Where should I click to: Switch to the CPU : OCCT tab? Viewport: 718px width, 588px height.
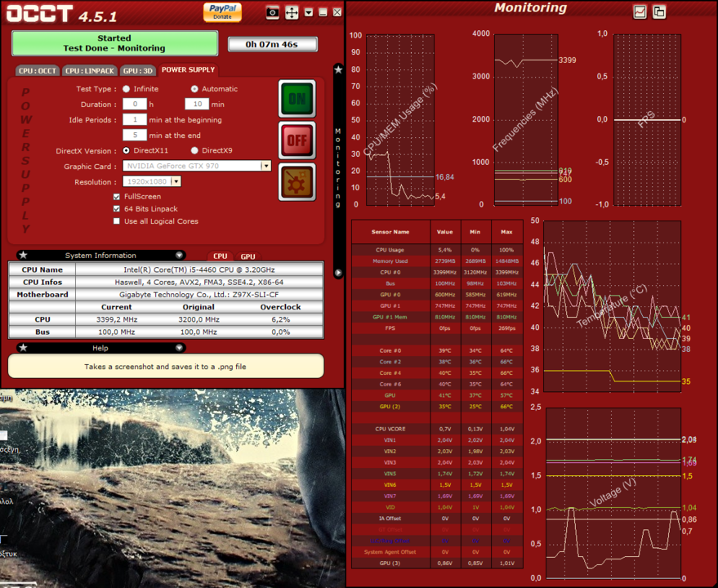point(37,70)
